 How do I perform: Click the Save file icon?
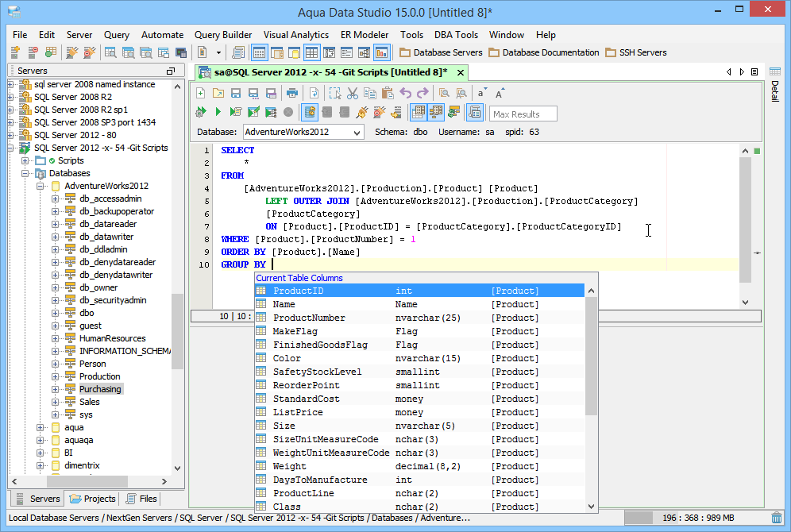click(x=236, y=93)
